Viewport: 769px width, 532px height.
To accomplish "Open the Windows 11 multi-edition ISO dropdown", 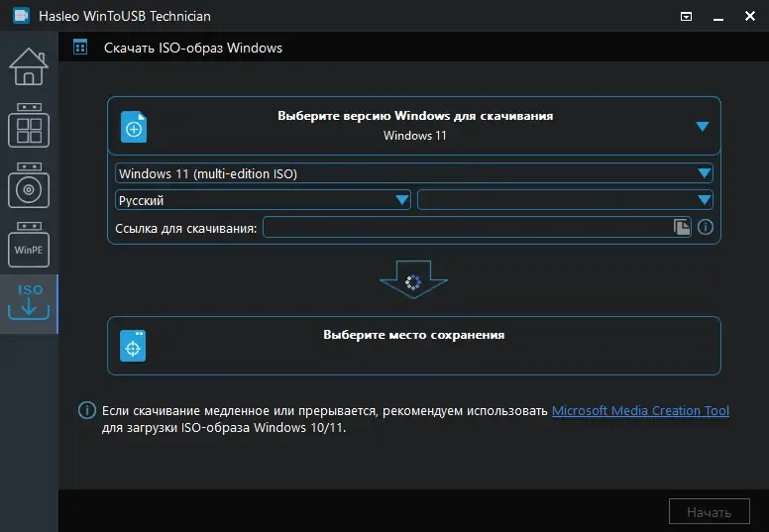I will (x=414, y=173).
